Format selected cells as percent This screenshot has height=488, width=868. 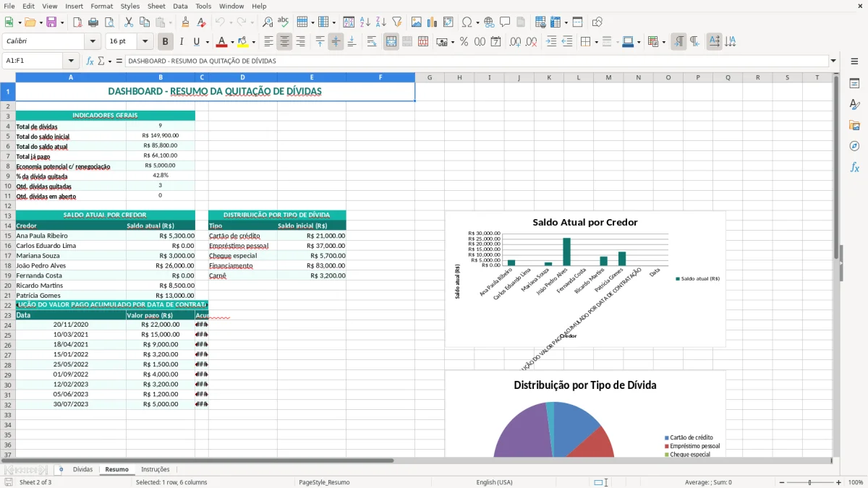464,42
